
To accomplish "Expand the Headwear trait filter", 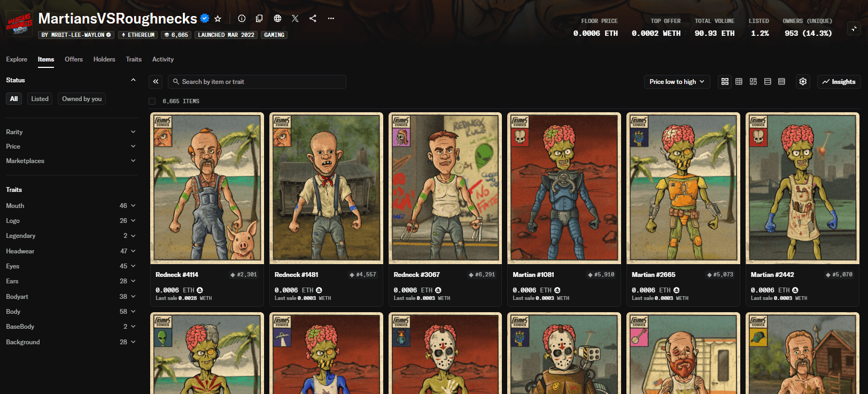I will (71, 251).
